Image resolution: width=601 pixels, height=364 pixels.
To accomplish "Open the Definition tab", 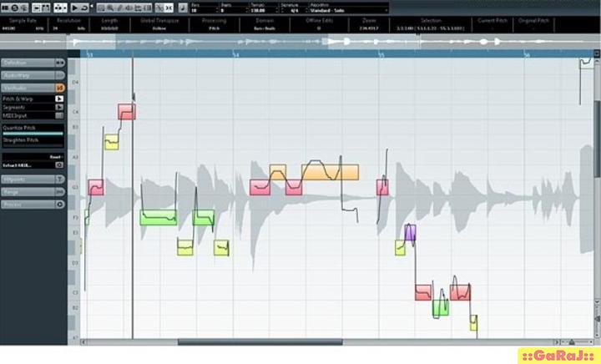I will click(x=33, y=63).
